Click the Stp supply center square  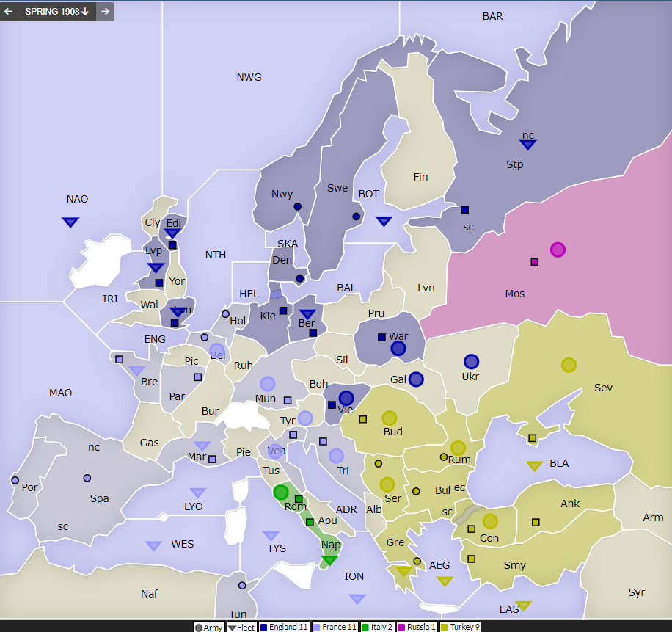(x=465, y=210)
